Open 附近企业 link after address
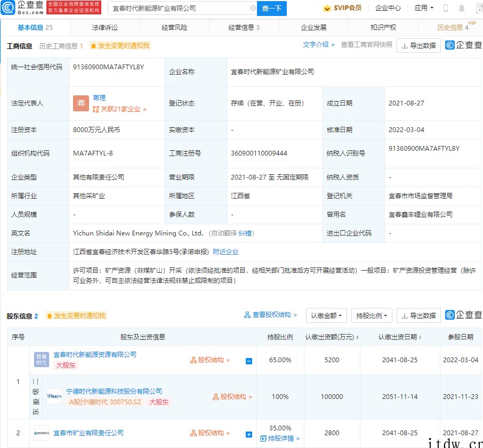483x448 pixels. click(x=226, y=251)
